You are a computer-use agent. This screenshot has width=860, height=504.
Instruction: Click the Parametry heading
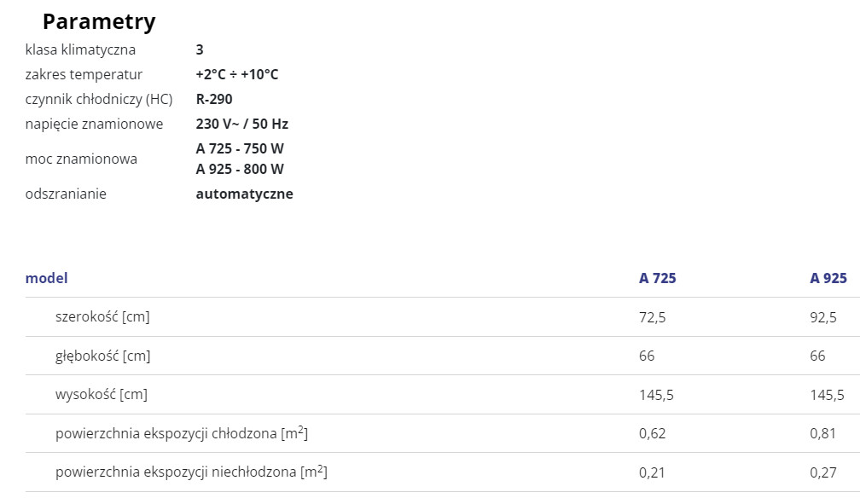click(99, 22)
